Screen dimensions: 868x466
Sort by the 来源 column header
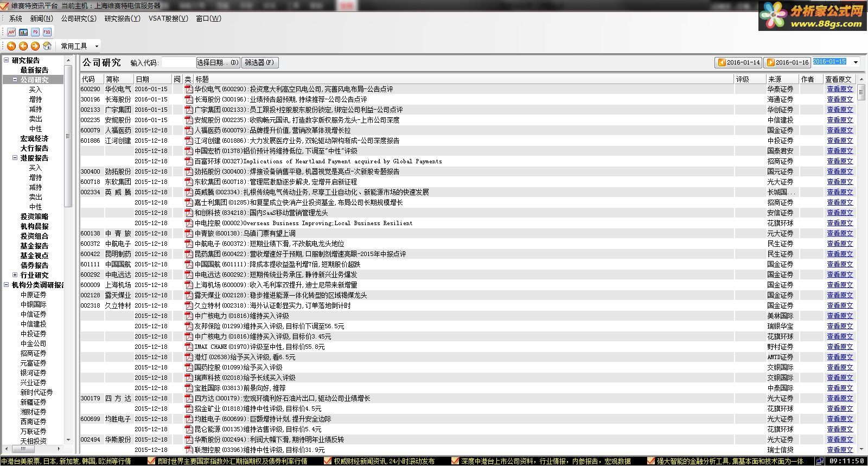783,79
